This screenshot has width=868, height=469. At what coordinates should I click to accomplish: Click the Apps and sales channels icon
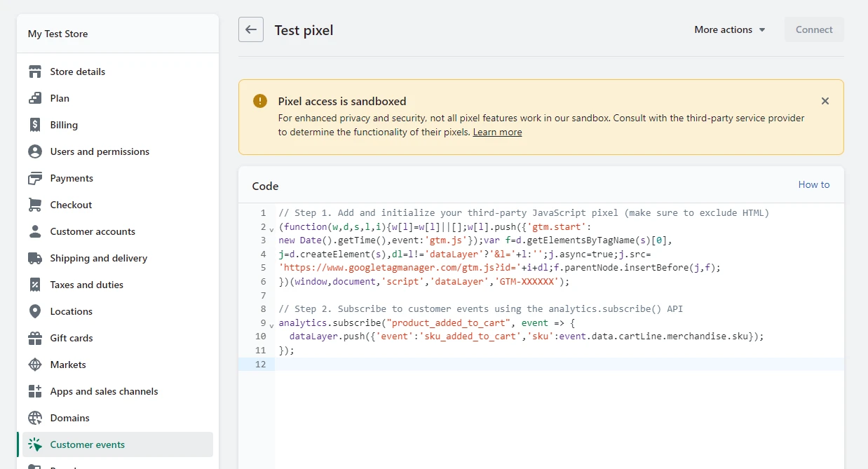[35, 391]
